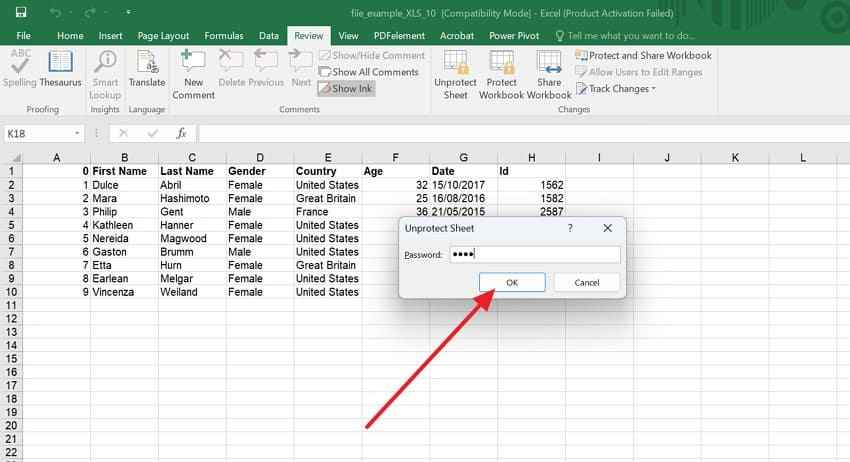Toggle Show/Hide Comment

pos(372,55)
